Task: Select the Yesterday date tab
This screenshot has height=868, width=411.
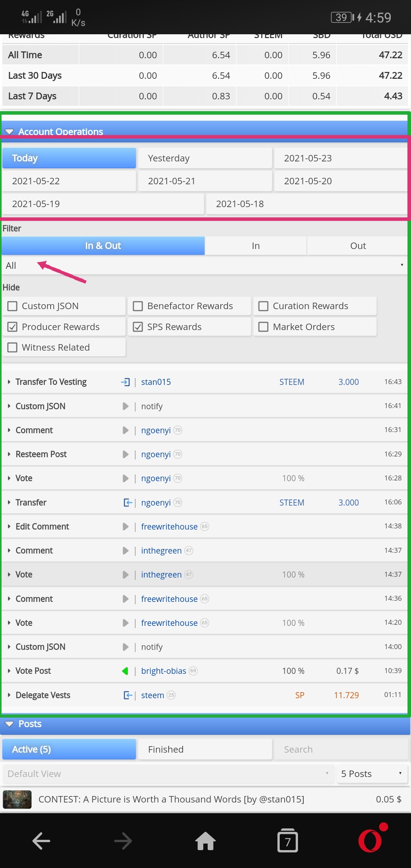Action: click(x=205, y=158)
